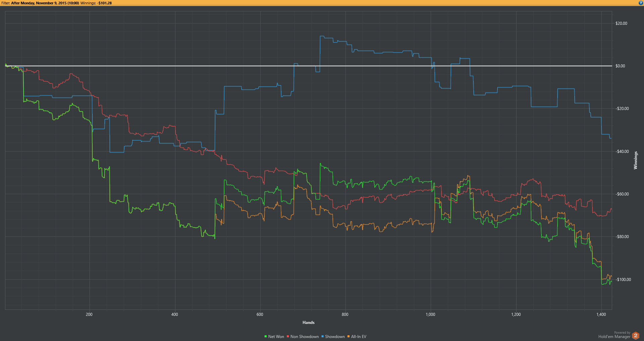Click the "-$80.00" y-axis label
The height and width of the screenshot is (341, 644).
click(x=622, y=237)
